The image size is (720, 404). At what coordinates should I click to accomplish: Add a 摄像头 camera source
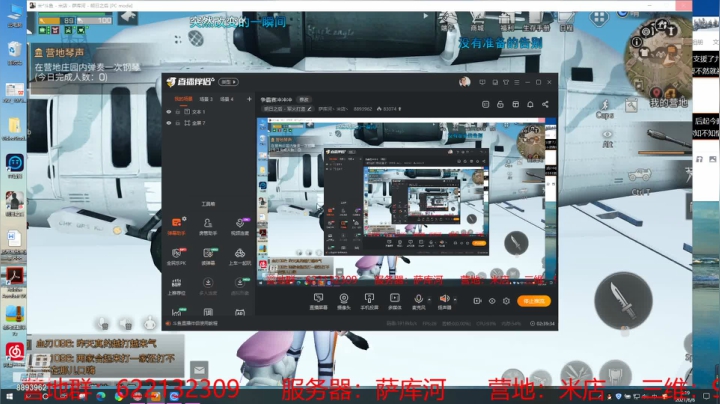click(x=344, y=301)
